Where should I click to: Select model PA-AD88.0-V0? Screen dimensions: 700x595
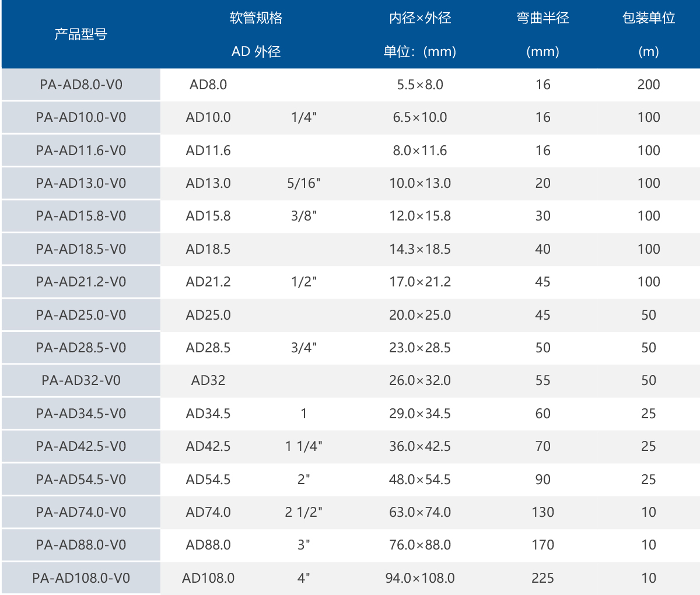point(81,545)
